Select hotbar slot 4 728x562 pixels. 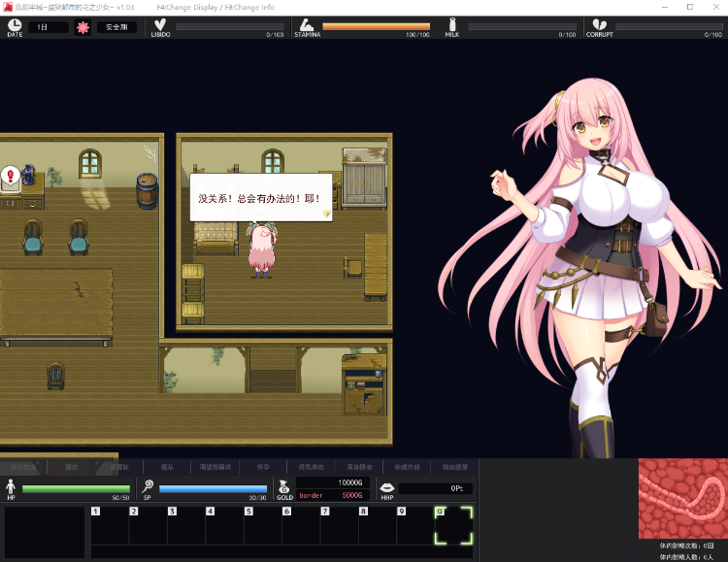225,525
